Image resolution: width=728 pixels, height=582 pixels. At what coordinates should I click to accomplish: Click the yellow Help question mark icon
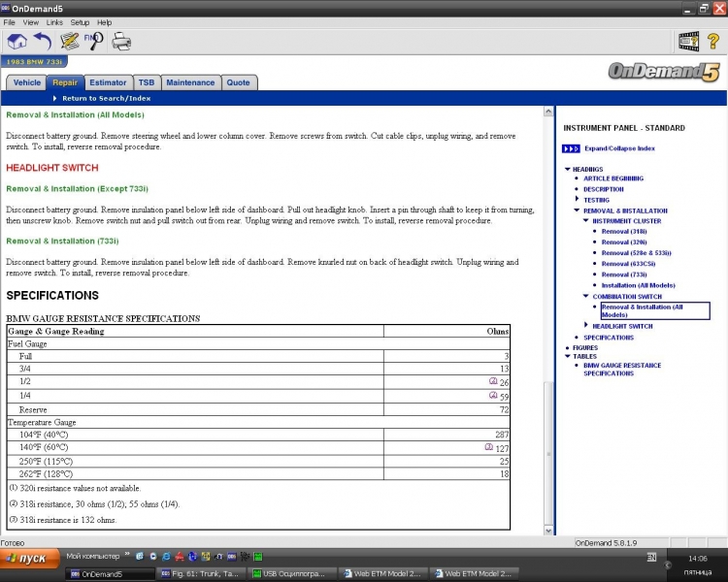[x=713, y=41]
